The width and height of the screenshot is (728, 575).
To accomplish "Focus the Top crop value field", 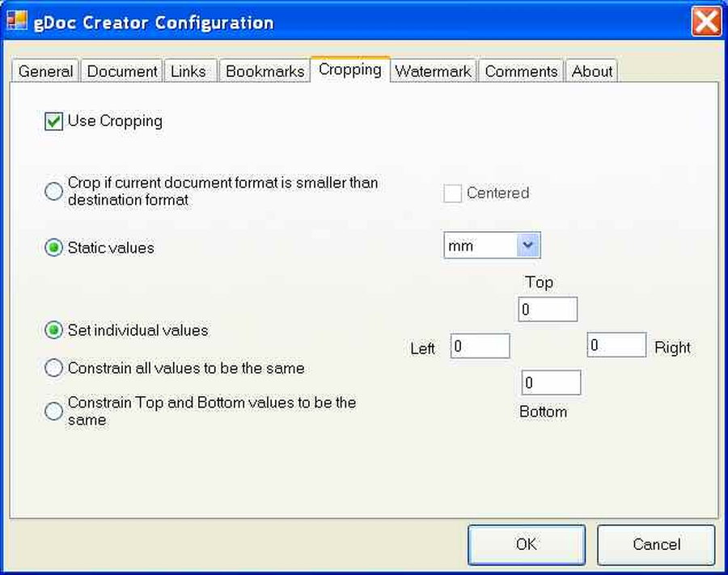I will tap(548, 309).
